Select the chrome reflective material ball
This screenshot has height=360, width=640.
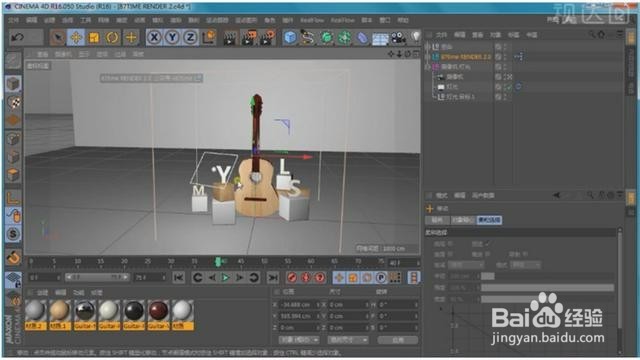[84, 310]
